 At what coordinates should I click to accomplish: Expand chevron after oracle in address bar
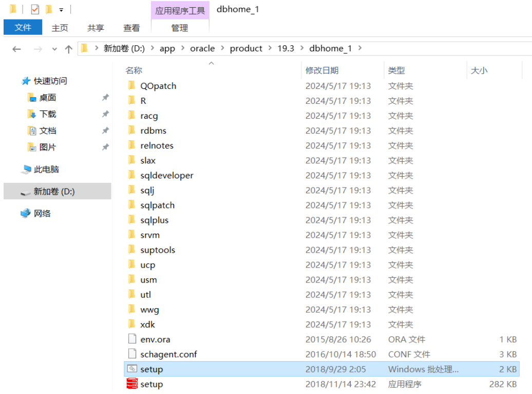pyautogui.click(x=222, y=48)
